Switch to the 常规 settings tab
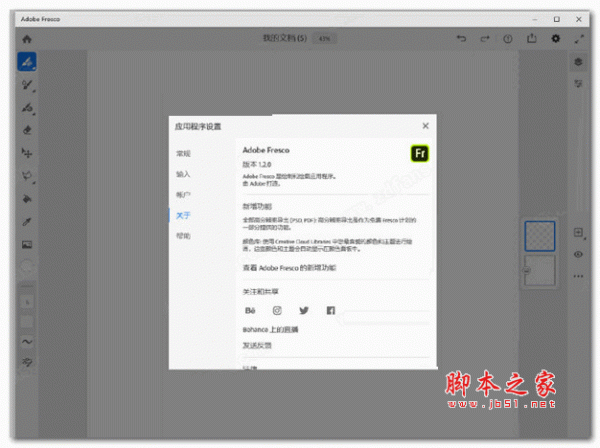The image size is (600, 448). 183,153
